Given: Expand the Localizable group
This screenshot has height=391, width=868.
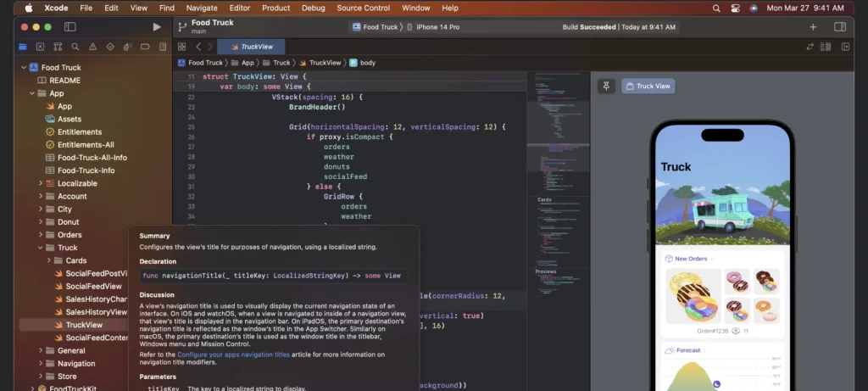Looking at the screenshot, I should (x=41, y=183).
